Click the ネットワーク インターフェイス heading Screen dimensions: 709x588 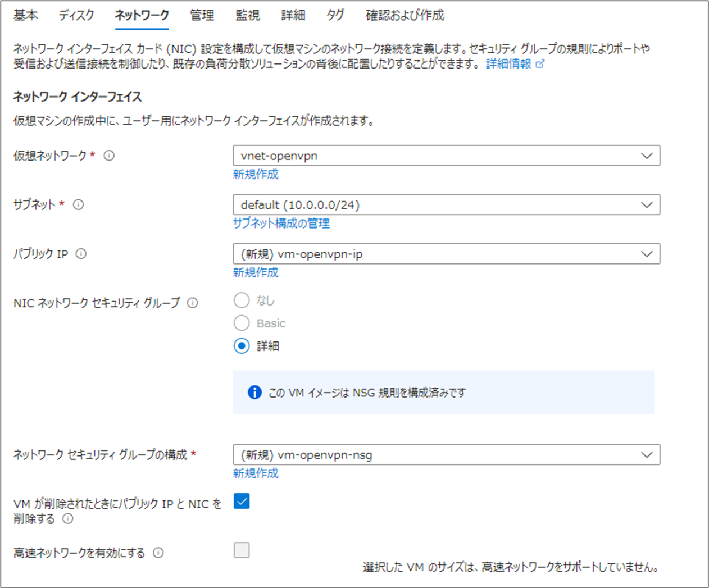[x=78, y=97]
